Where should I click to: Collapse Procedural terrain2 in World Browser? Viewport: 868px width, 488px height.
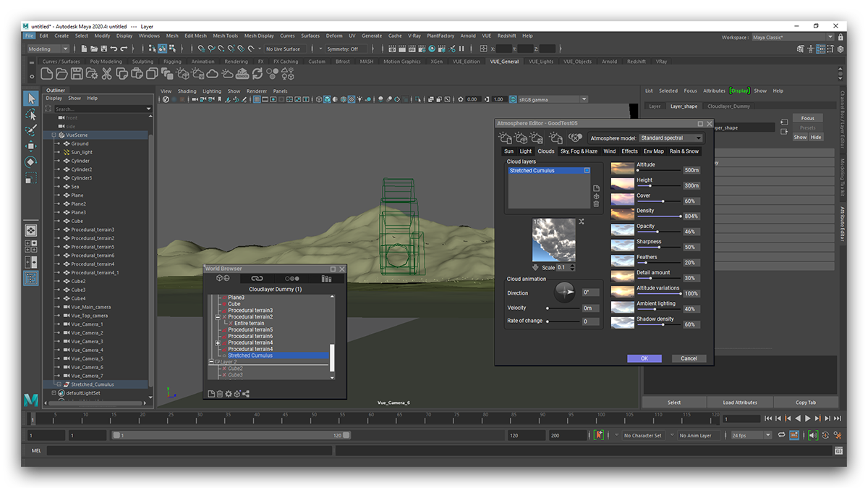click(x=218, y=317)
